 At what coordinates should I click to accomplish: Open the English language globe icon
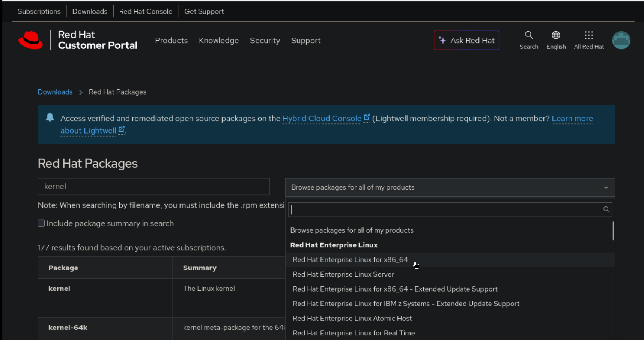[556, 35]
